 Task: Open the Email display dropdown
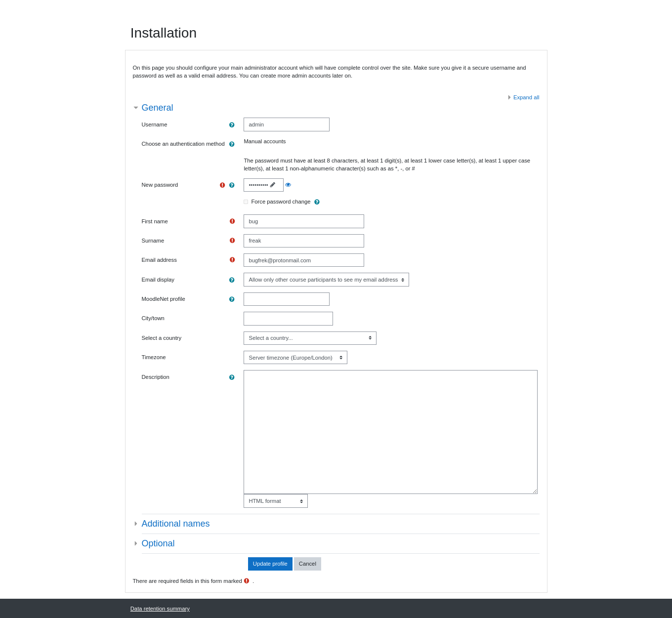[326, 280]
